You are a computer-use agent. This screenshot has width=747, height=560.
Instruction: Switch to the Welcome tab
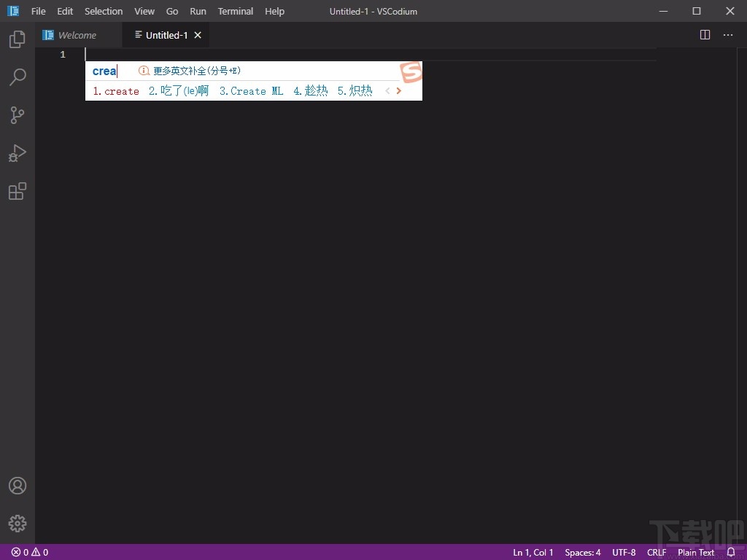(76, 34)
